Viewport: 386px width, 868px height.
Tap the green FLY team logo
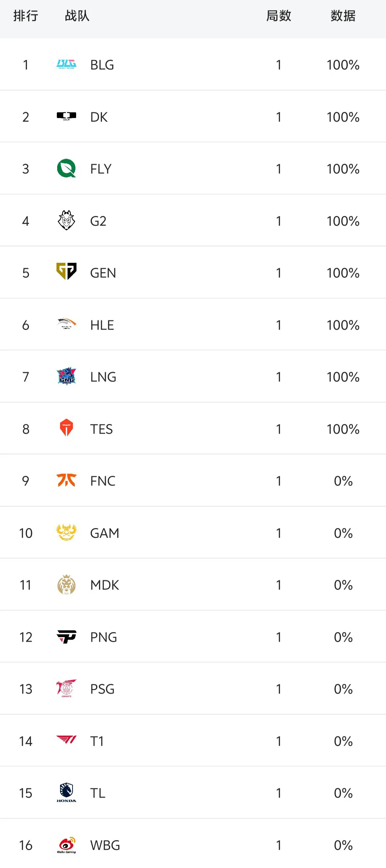tap(66, 168)
